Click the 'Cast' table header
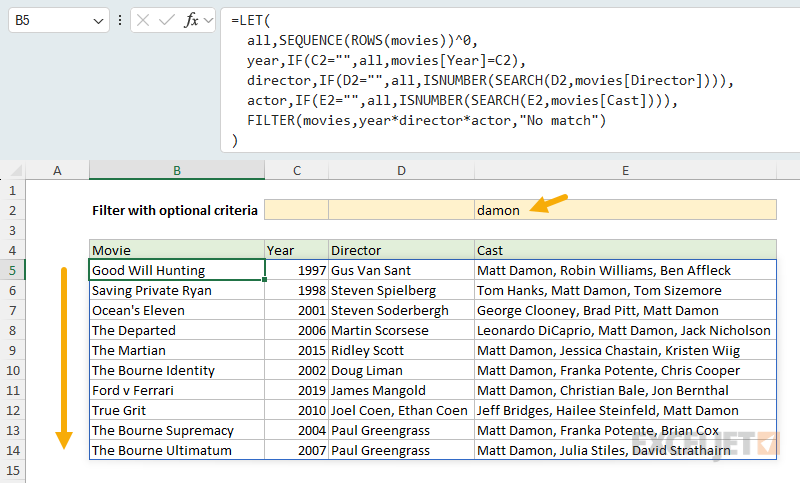The height and width of the screenshot is (483, 800). coord(625,250)
